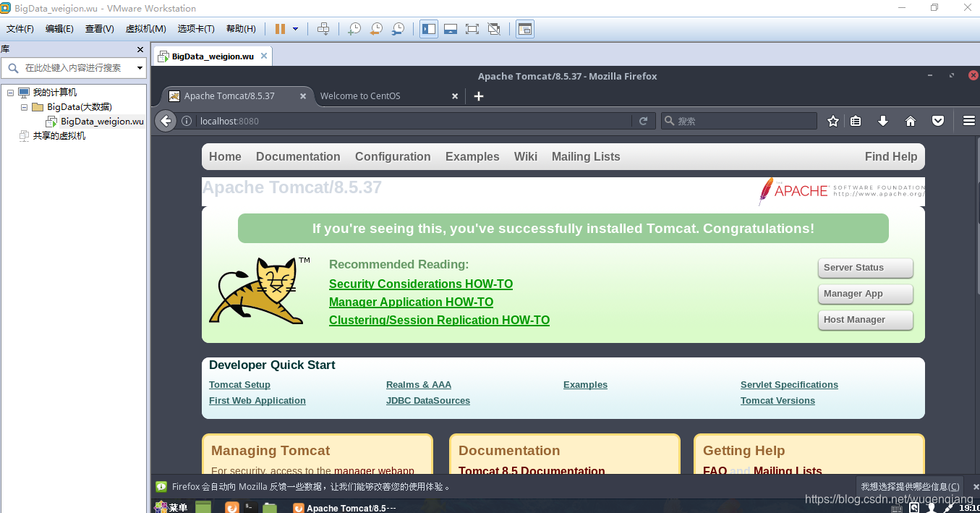Go back with Firefox back arrow

(166, 121)
